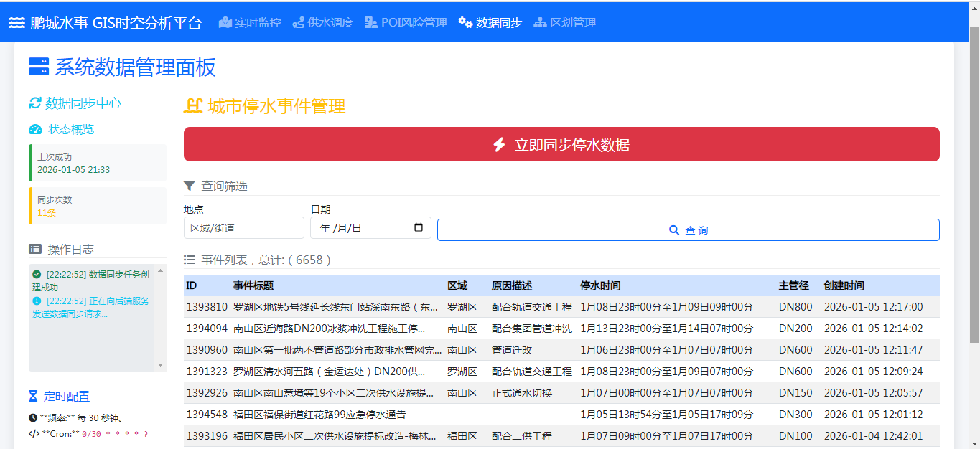This screenshot has height=449, width=980.
Task: Click the 区域/街道 location input field
Action: pos(243,227)
